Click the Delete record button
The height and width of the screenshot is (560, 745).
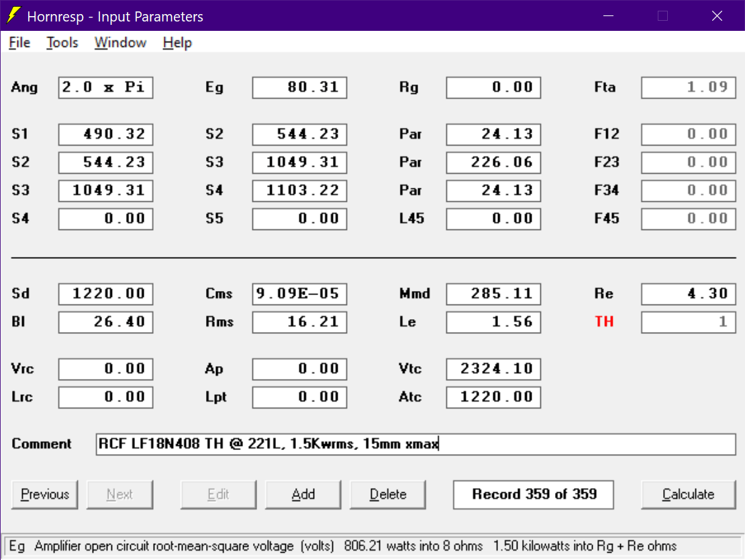coord(388,494)
